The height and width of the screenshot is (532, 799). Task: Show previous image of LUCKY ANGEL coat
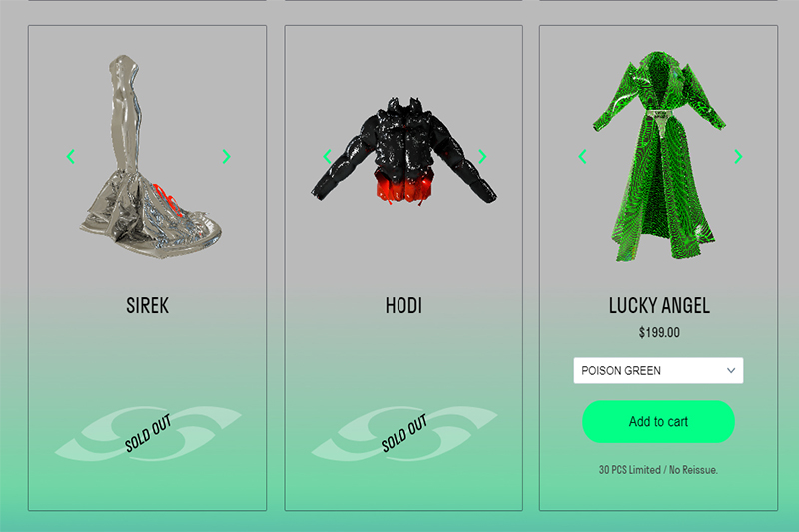583,157
